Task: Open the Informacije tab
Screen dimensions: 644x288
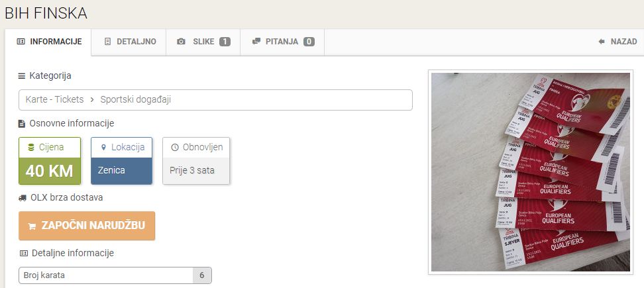Action: [x=48, y=42]
